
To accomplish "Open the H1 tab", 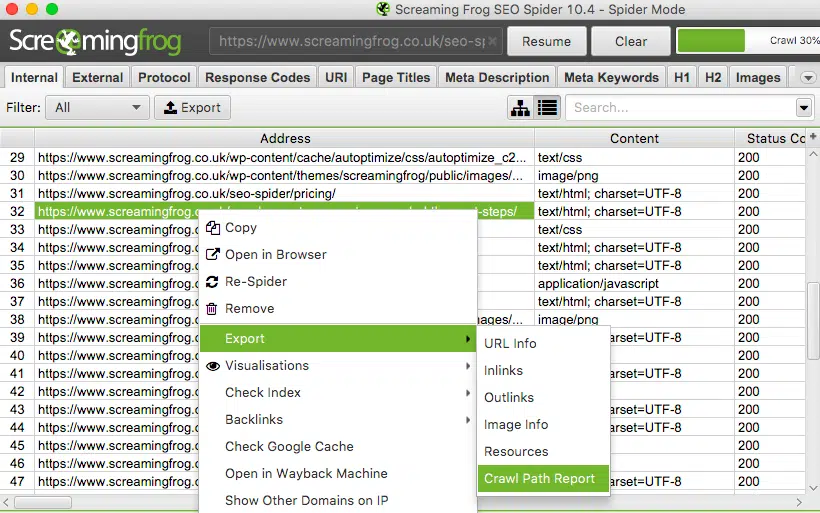I will coord(682,77).
